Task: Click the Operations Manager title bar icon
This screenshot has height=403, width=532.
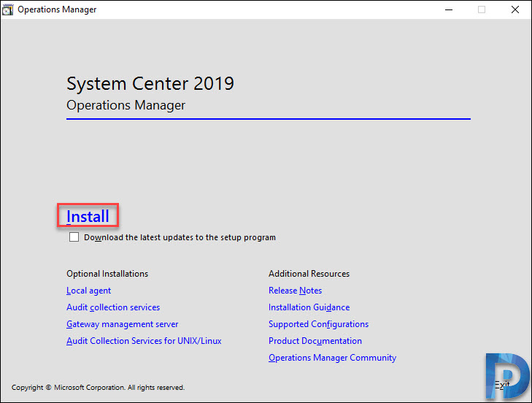Action: tap(7, 9)
